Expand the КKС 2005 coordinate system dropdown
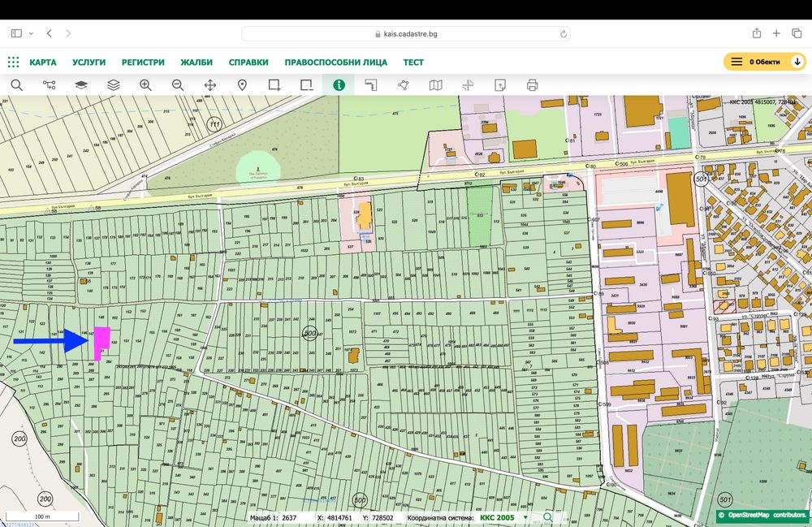Image resolution: width=812 pixels, height=527 pixels. pos(525,517)
